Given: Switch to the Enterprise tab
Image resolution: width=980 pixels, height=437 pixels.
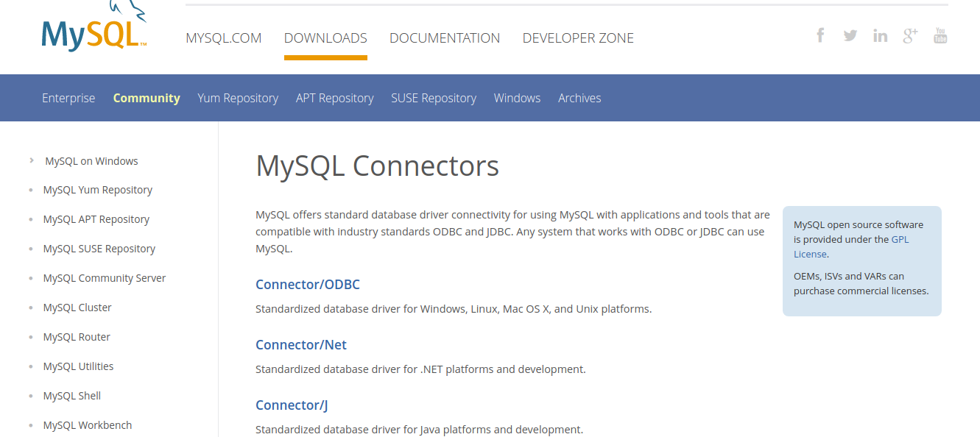Looking at the screenshot, I should coord(68,98).
